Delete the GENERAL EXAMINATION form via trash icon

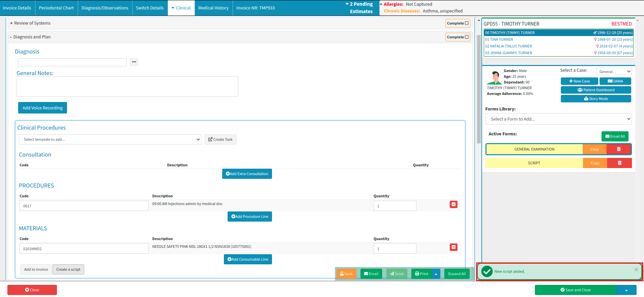pos(618,149)
